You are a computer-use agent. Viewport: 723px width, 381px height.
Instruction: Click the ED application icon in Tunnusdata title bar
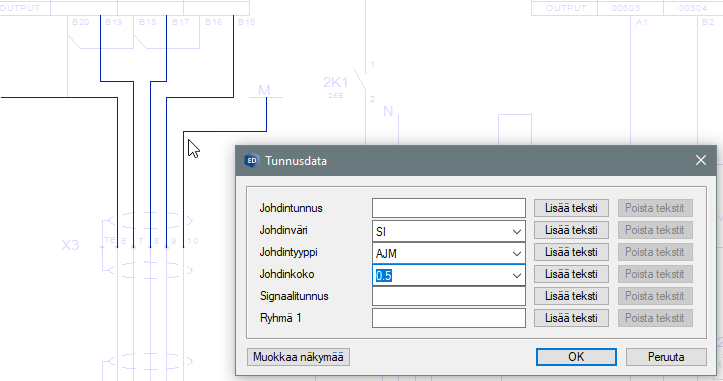(251, 161)
